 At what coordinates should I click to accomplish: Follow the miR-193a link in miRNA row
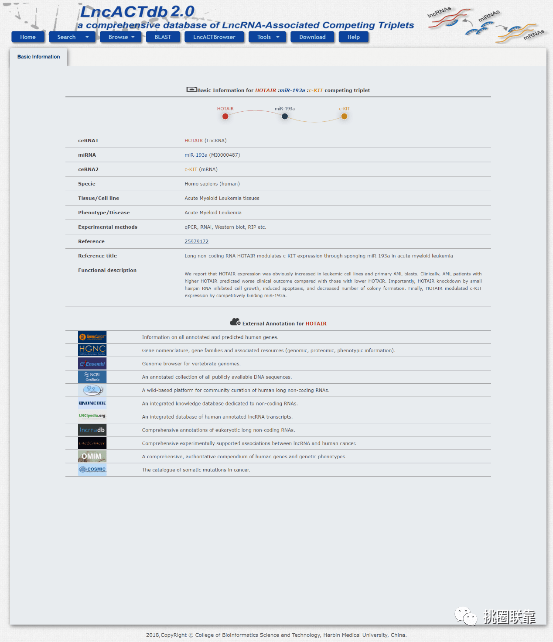196,155
